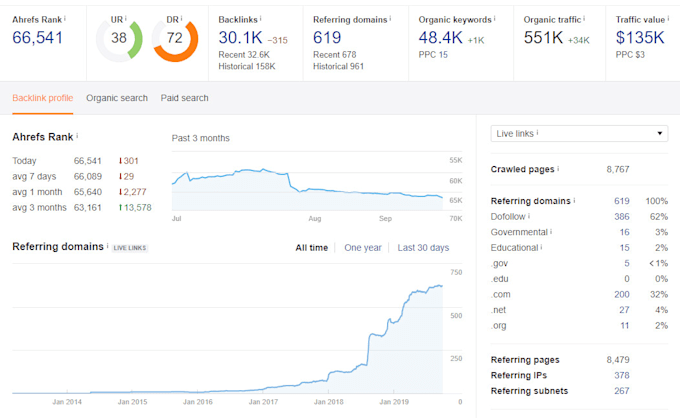Open the .gov count 5
This screenshot has width=680, height=418.
tap(627, 263)
